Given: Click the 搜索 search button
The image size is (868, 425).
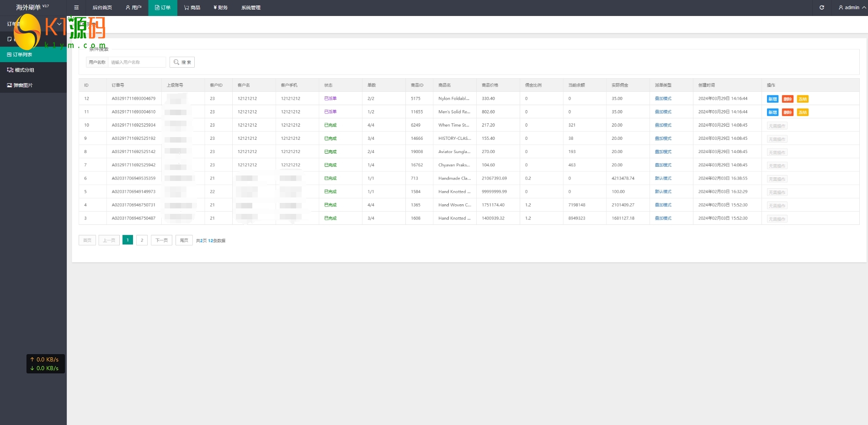Looking at the screenshot, I should [x=182, y=62].
